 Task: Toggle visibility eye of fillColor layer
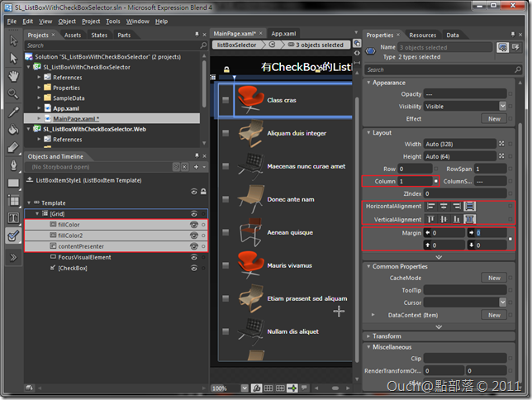[x=194, y=225]
